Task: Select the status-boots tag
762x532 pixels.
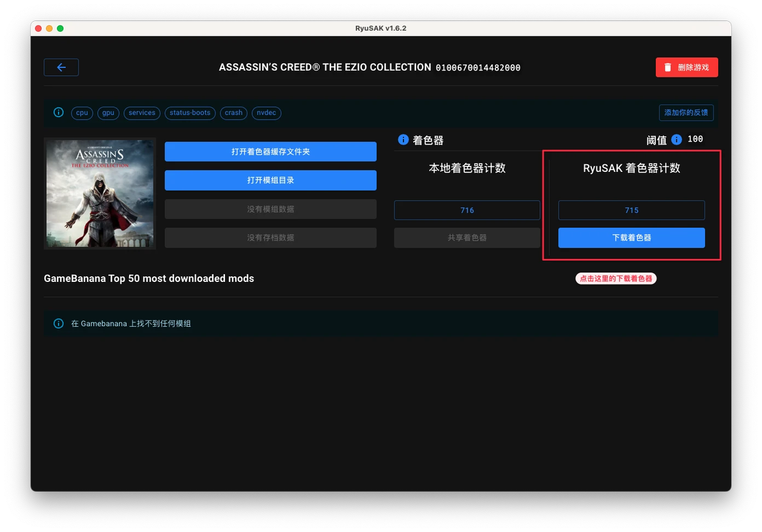Action: [189, 113]
